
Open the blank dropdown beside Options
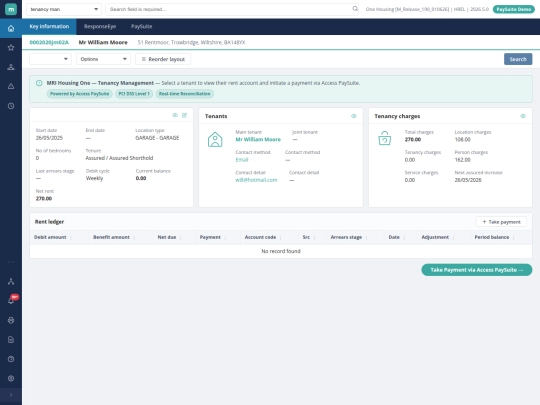point(50,59)
